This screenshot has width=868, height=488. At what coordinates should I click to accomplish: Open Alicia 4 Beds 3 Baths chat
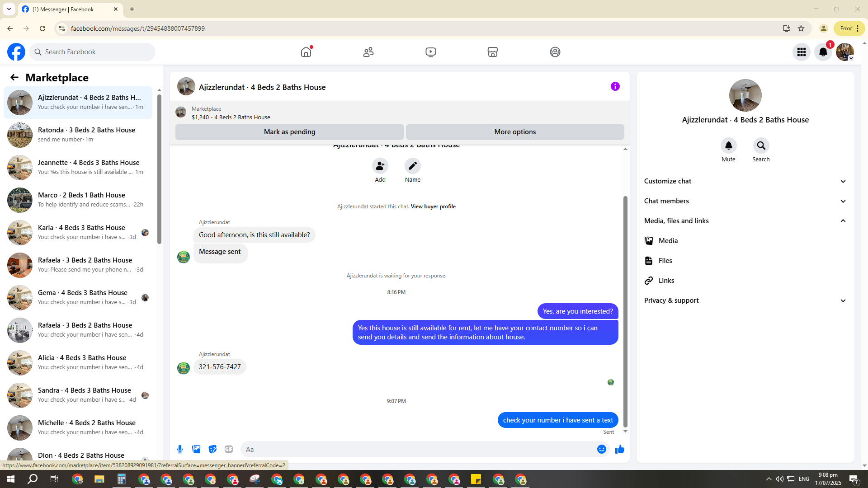tap(78, 362)
